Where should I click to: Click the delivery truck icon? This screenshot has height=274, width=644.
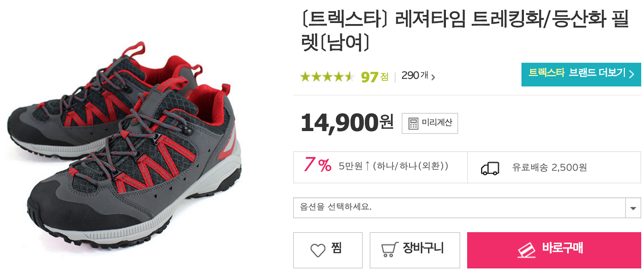point(490,168)
